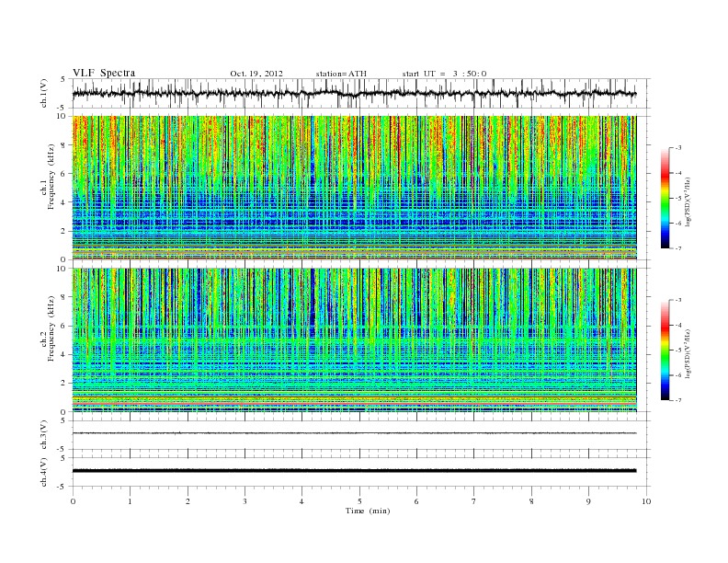Click the time axis tick label "3"
728x563 pixels.
coord(245,501)
